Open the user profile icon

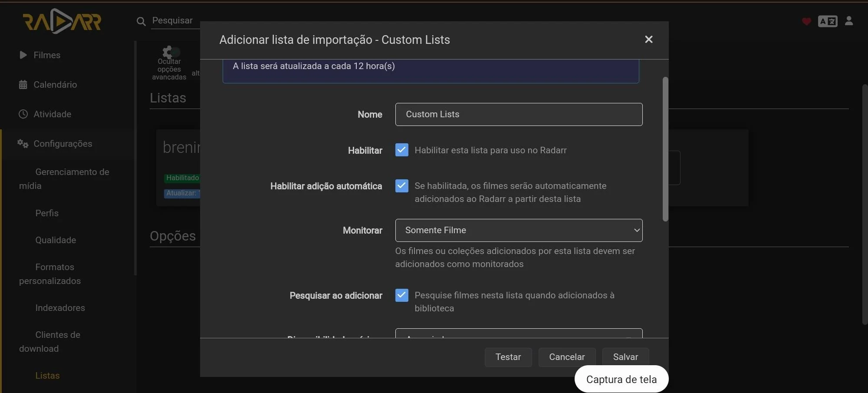(849, 21)
